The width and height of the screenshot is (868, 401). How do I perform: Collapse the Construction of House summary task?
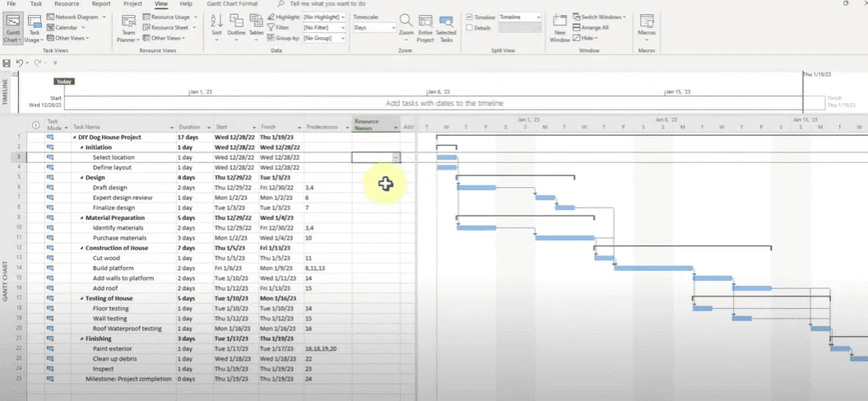[82, 248]
